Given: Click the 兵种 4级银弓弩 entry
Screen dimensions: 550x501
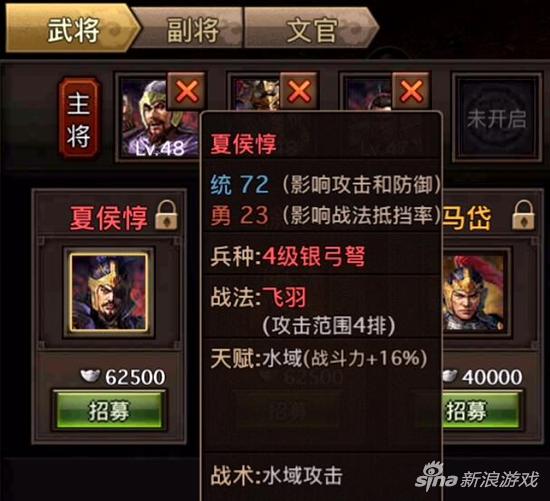Looking at the screenshot, I should click(288, 256).
